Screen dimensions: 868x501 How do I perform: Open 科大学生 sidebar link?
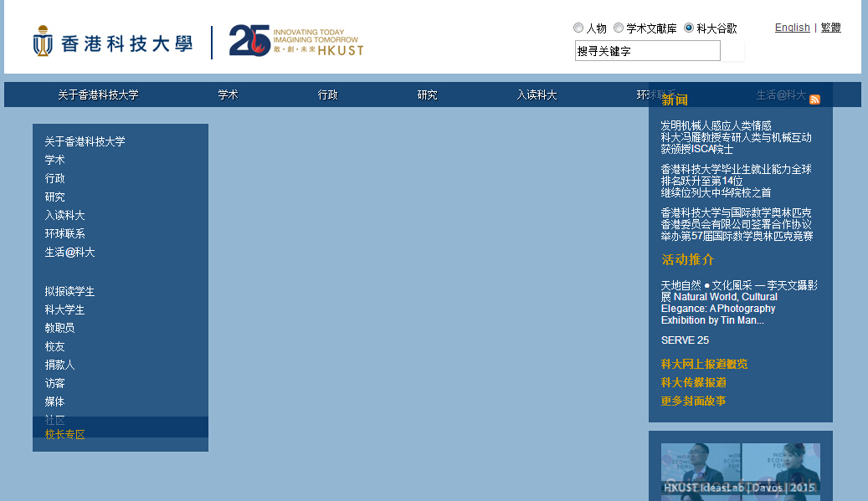(x=64, y=309)
